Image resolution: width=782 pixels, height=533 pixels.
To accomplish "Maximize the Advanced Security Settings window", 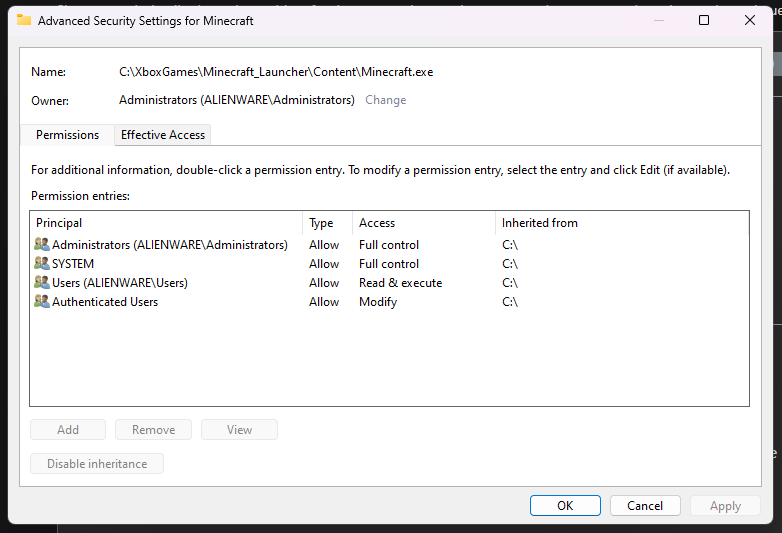I will point(704,20).
